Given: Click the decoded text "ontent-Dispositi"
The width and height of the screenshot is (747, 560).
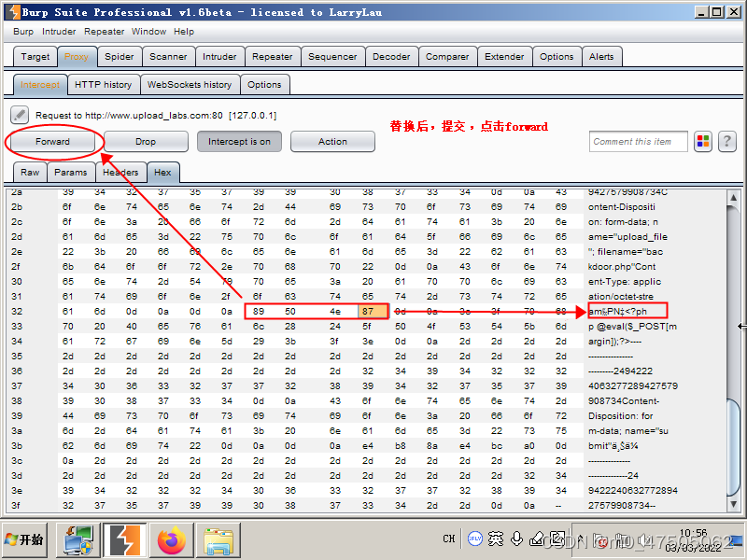Looking at the screenshot, I should 621,206.
